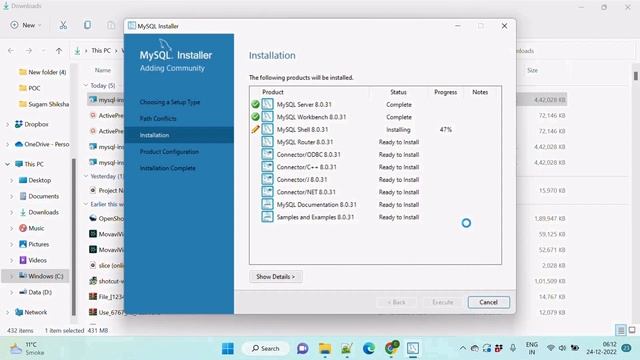Image resolution: width=640 pixels, height=360 pixels.
Task: Open Google Chrome from the taskbar
Action: (391, 349)
